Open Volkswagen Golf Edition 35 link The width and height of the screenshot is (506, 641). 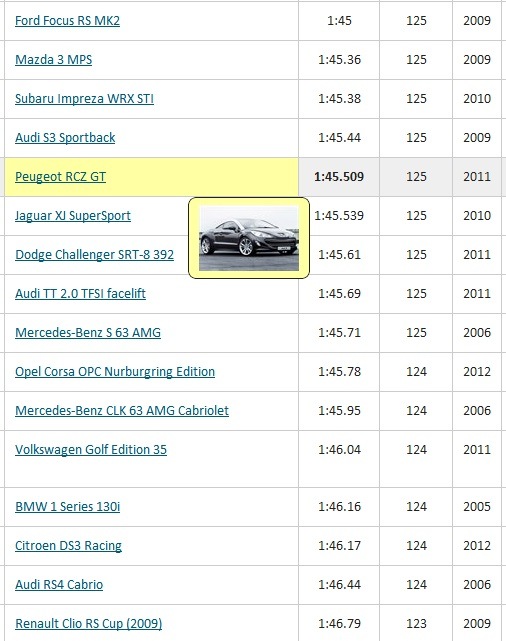91,450
